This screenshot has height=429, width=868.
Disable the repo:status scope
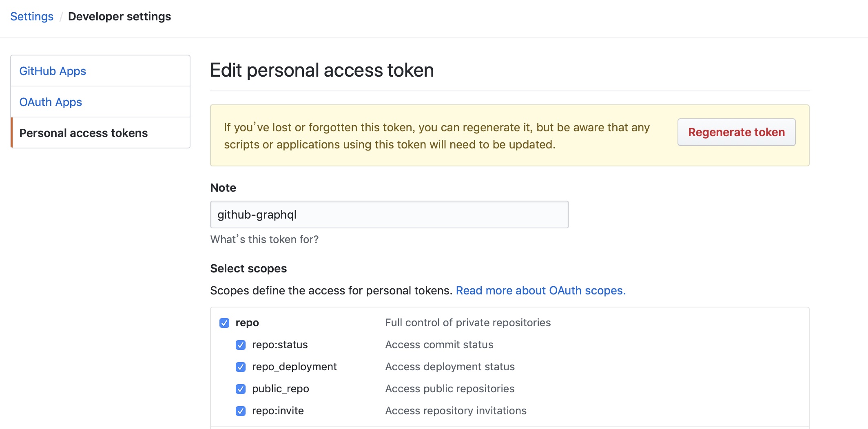[240, 345]
